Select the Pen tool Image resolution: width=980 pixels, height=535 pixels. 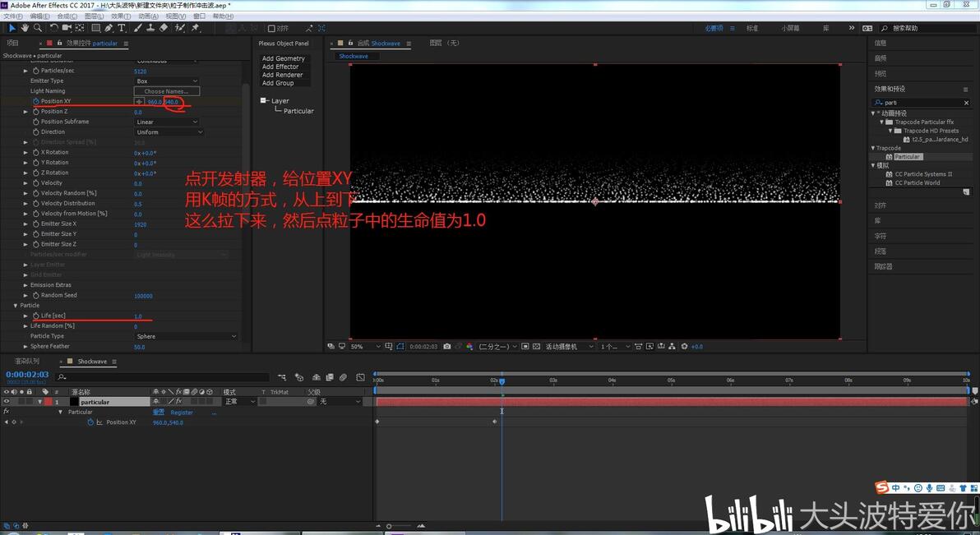pos(109,28)
